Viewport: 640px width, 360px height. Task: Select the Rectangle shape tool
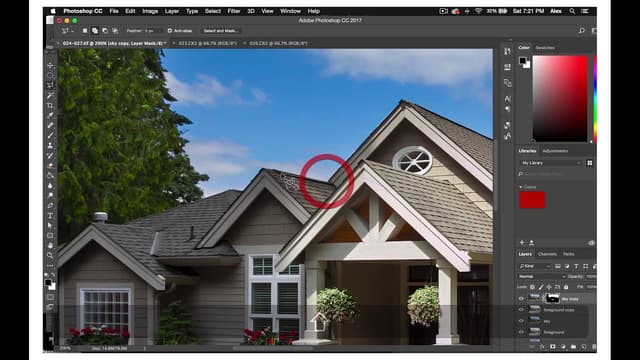50,236
